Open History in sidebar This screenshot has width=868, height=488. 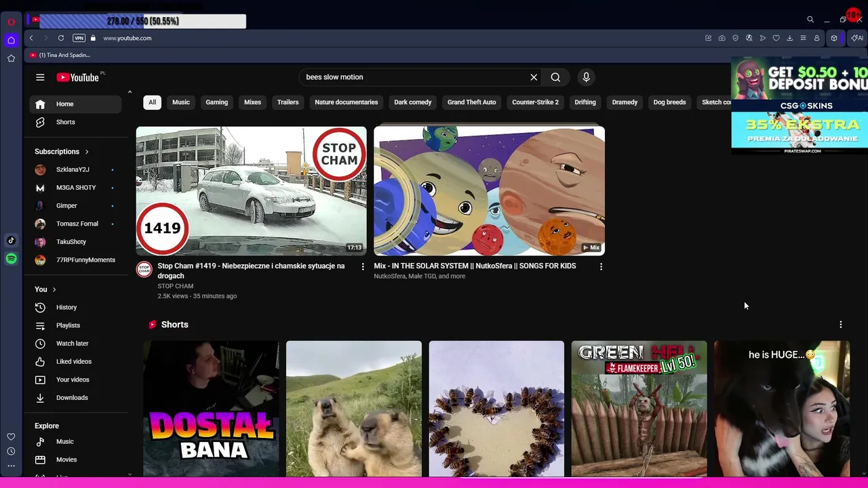[75, 308]
